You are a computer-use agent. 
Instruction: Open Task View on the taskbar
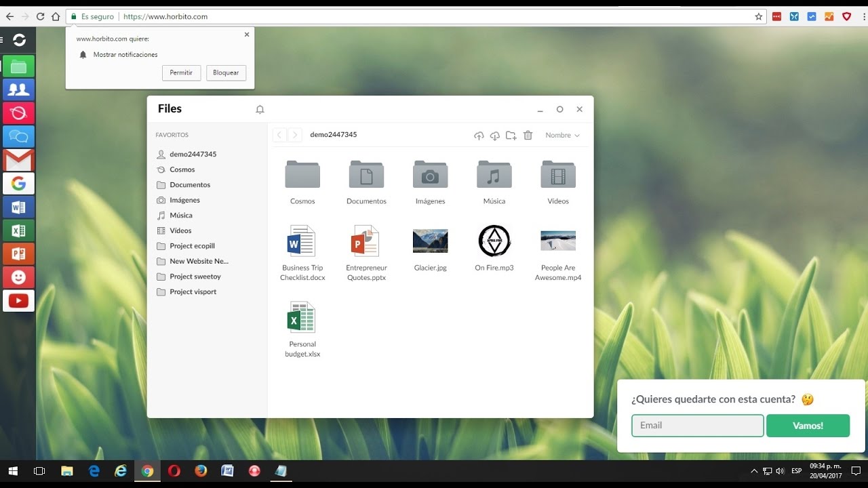[39, 470]
